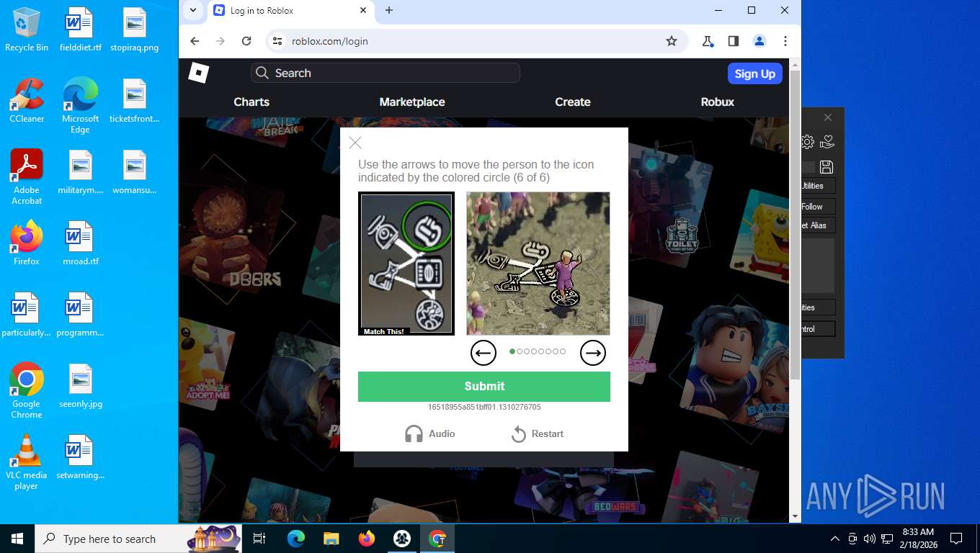The image size is (980, 553).
Task: Click the captcha progress dots
Action: [538, 351]
